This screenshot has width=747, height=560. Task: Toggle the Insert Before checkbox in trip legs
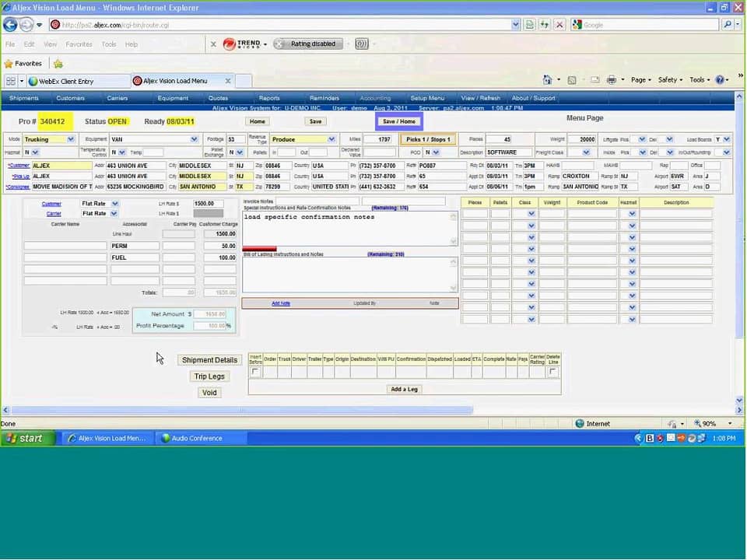pyautogui.click(x=255, y=372)
